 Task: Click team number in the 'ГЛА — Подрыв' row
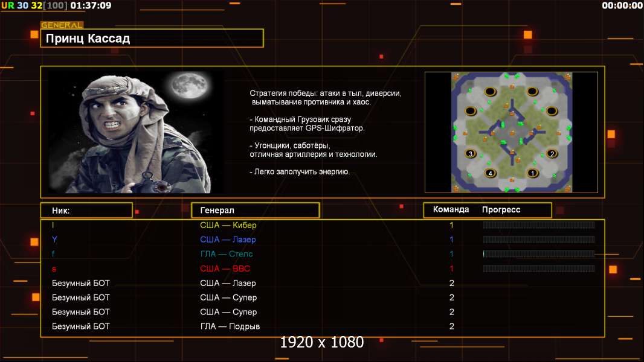coord(452,326)
